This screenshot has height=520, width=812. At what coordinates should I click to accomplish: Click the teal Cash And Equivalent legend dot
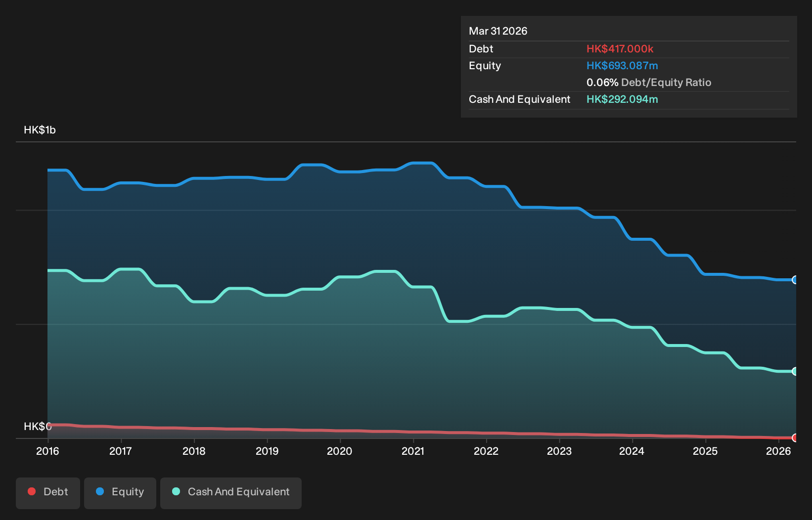click(x=176, y=491)
